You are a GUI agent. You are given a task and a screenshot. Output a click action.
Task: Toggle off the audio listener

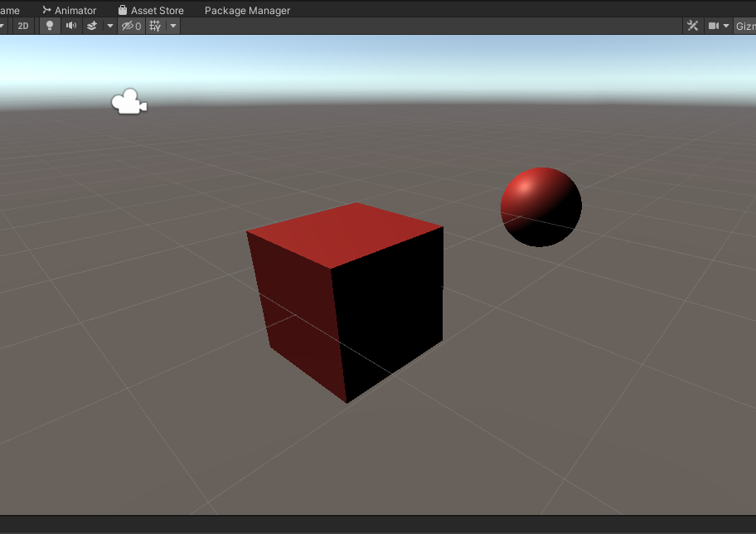[70, 26]
